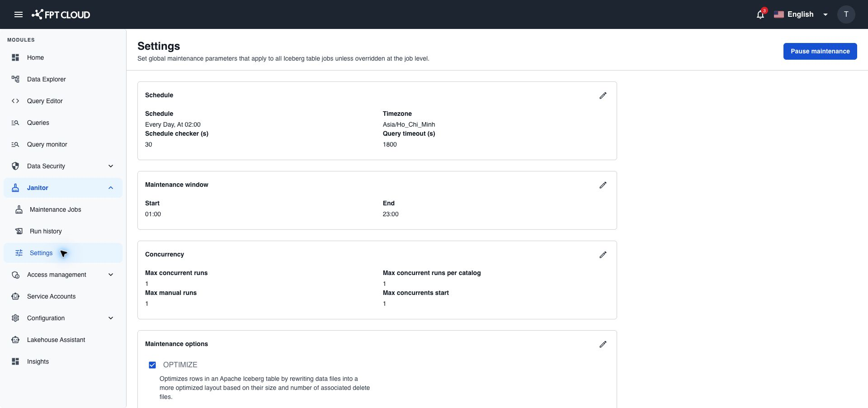Viewport: 868px width, 408px height.
Task: Click the Query Editor code icon
Action: coord(15,101)
